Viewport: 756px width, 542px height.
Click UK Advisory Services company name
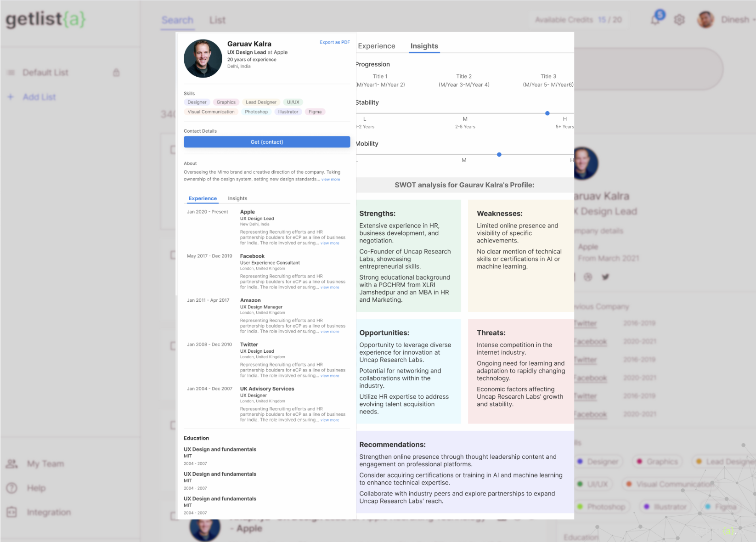267,389
